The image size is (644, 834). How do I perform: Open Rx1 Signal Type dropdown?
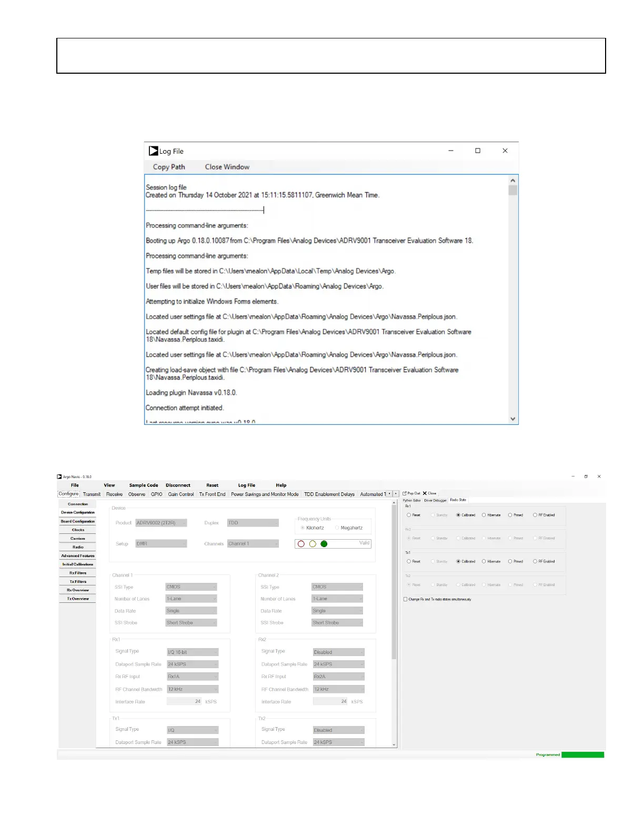(x=193, y=652)
